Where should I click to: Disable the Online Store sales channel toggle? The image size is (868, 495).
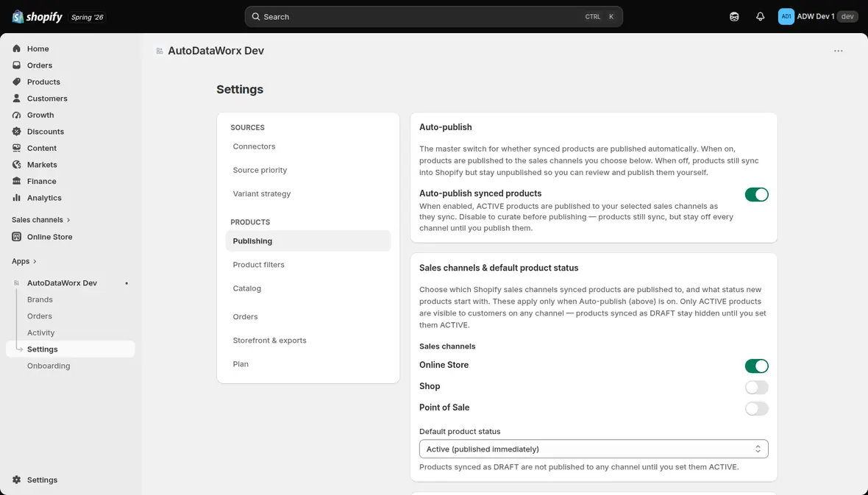[x=757, y=366]
